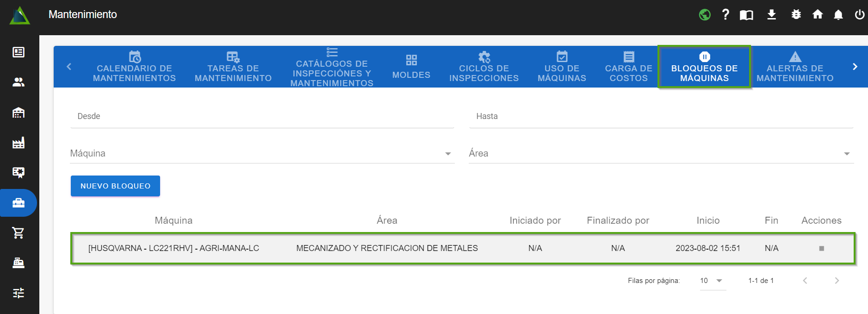Image resolution: width=868 pixels, height=314 pixels.
Task: Switch to Moldes tab
Action: (411, 67)
